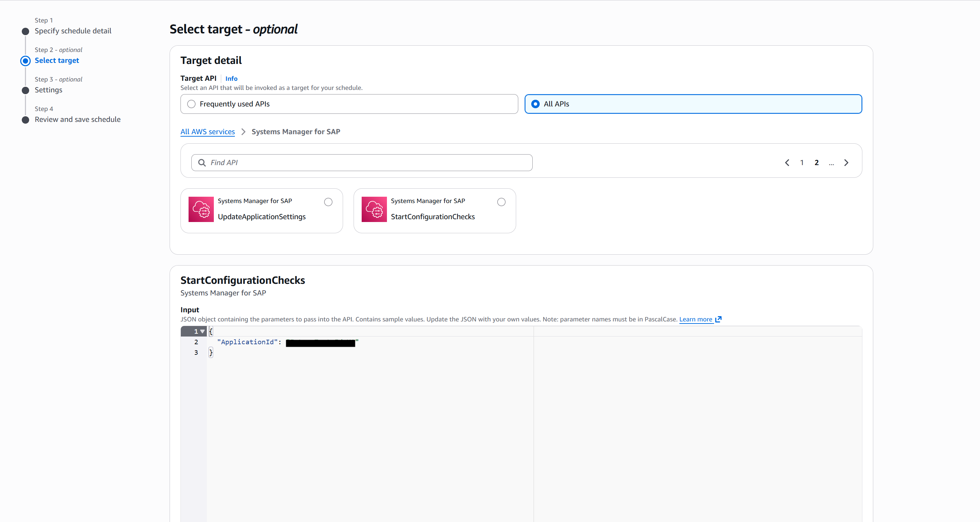Collapse JSON line 1 fold arrow
This screenshot has width=980, height=522.
[x=202, y=331]
